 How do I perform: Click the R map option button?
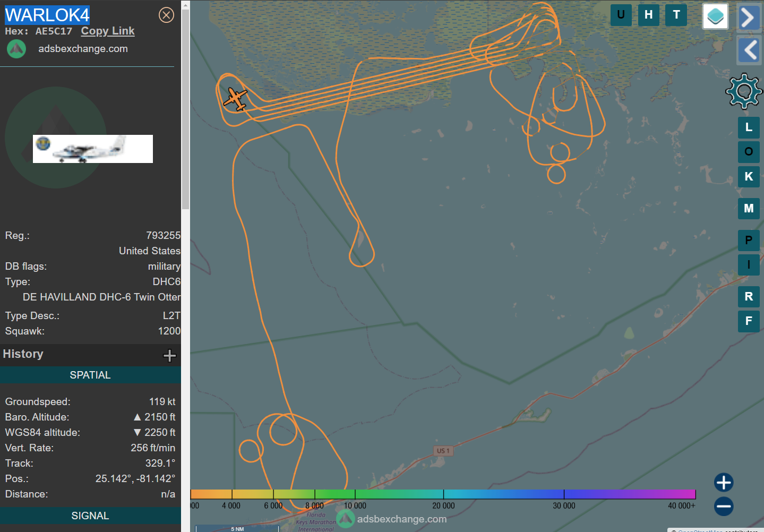pyautogui.click(x=749, y=297)
